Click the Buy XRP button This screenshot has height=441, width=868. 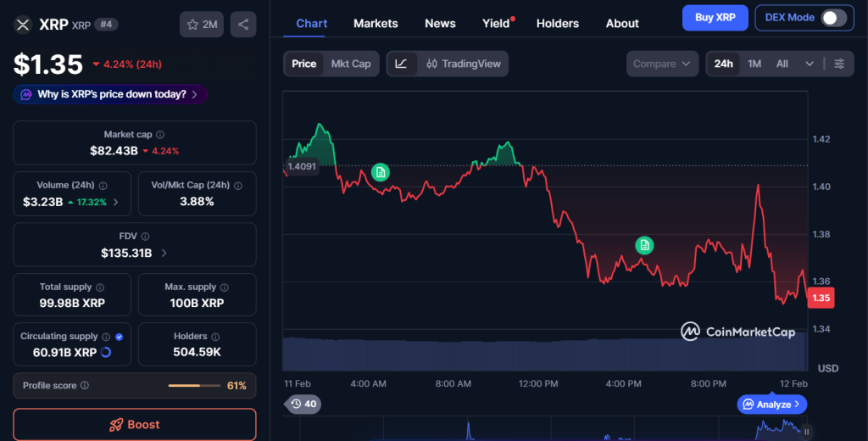(715, 18)
